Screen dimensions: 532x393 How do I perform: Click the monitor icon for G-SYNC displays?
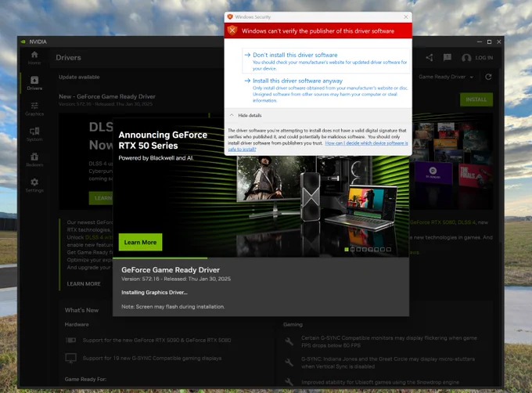pyautogui.click(x=70, y=358)
